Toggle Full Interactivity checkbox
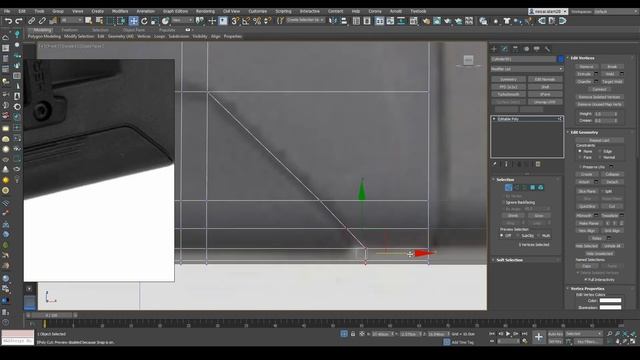Viewport: 640px width, 360px height. [586, 280]
